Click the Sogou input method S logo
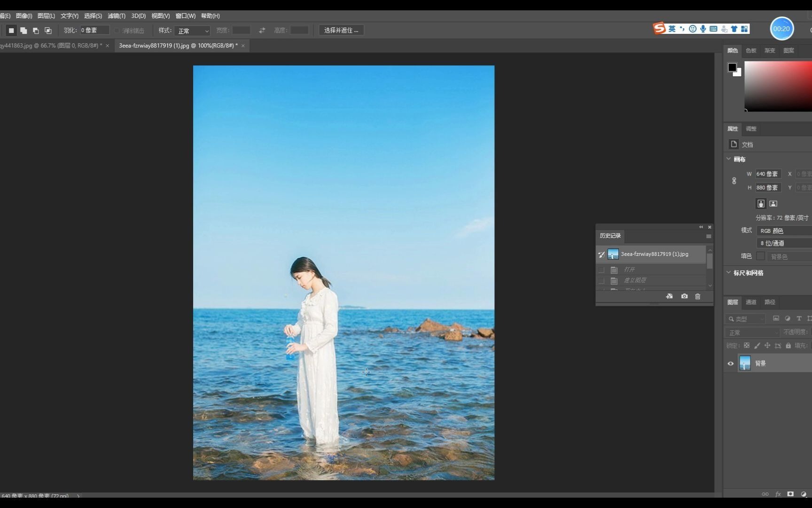The height and width of the screenshot is (508, 812). [x=660, y=29]
